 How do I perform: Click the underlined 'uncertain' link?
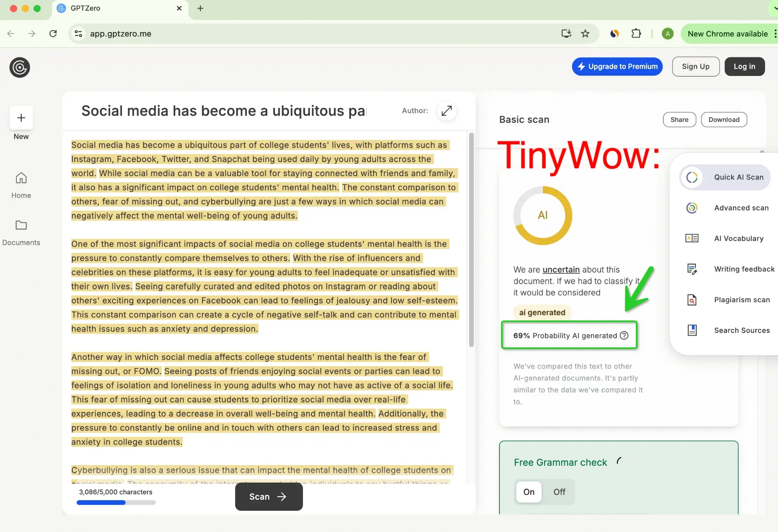pos(561,270)
